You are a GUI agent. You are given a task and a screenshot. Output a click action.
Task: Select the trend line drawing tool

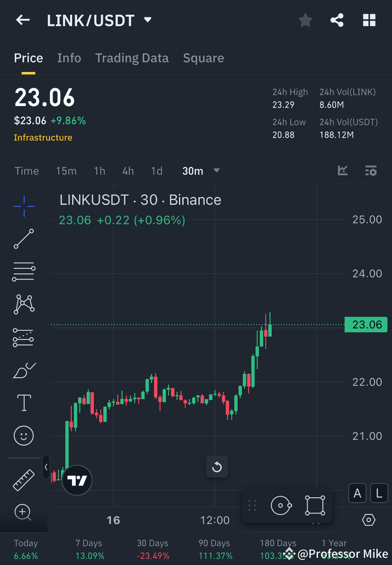pos(24,239)
